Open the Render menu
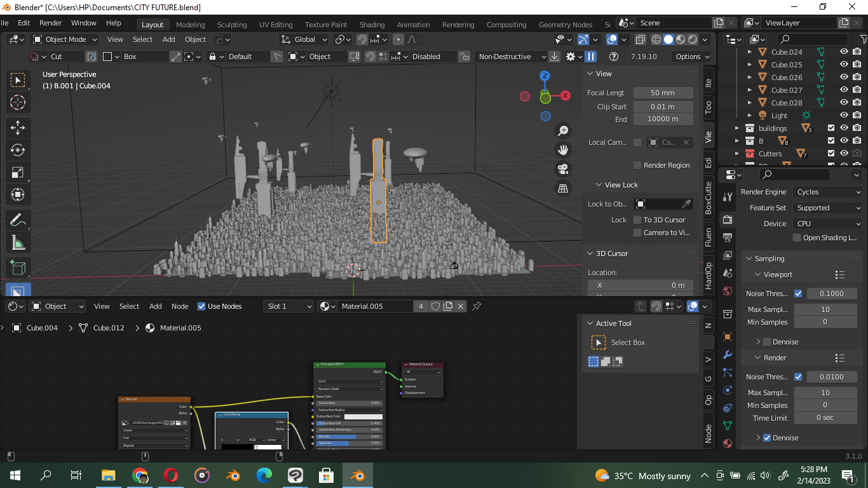This screenshot has height=488, width=868. click(50, 23)
